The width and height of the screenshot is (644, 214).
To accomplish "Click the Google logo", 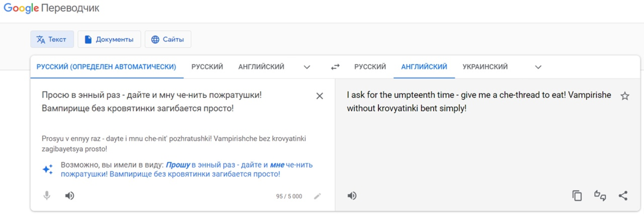I will click(21, 9).
